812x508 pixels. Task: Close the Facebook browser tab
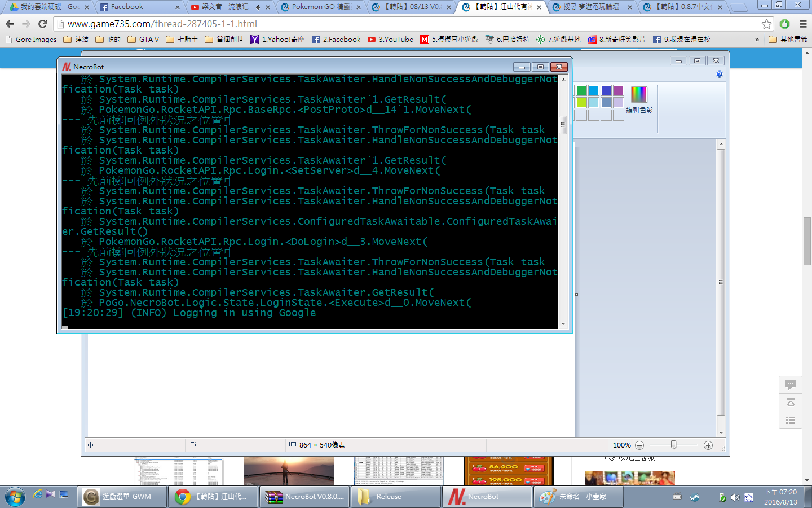coord(178,7)
